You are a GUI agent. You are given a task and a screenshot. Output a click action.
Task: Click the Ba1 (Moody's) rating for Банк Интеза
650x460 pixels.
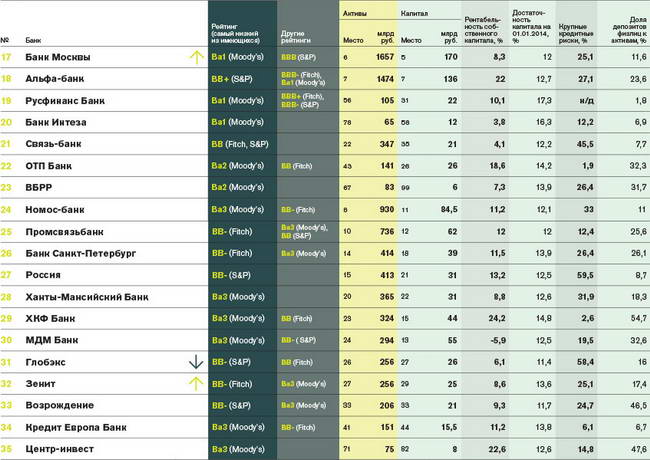(x=238, y=122)
